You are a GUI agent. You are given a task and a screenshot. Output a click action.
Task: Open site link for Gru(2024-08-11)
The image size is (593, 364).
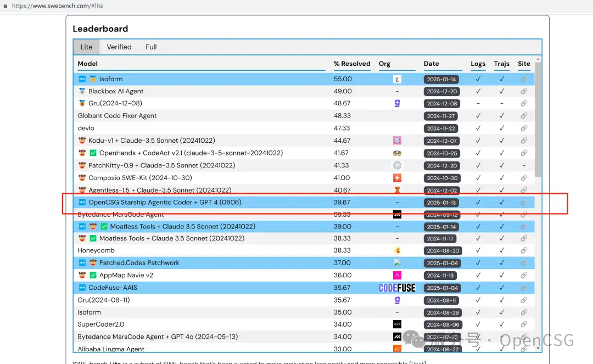pyautogui.click(x=524, y=300)
